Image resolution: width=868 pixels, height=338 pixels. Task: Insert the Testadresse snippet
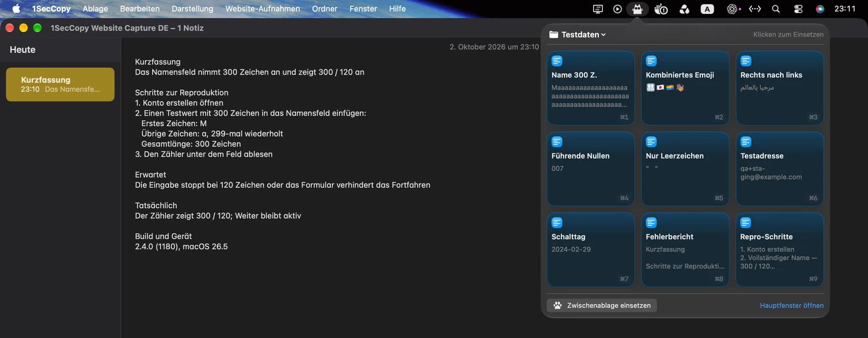click(x=779, y=169)
